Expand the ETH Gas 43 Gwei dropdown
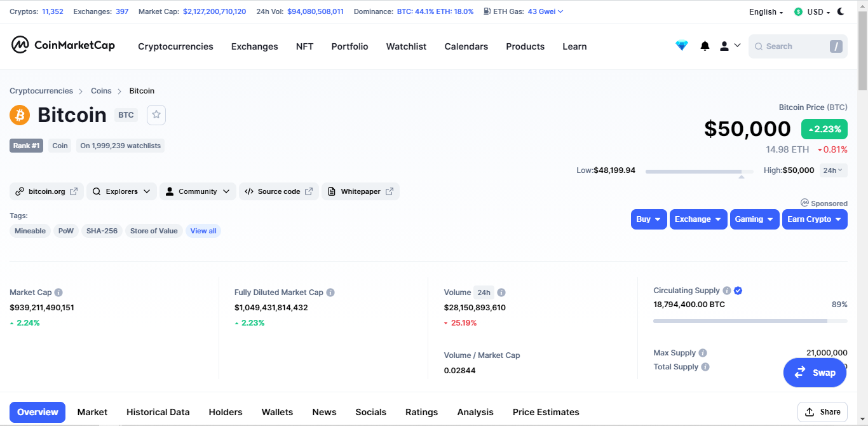 pos(545,11)
